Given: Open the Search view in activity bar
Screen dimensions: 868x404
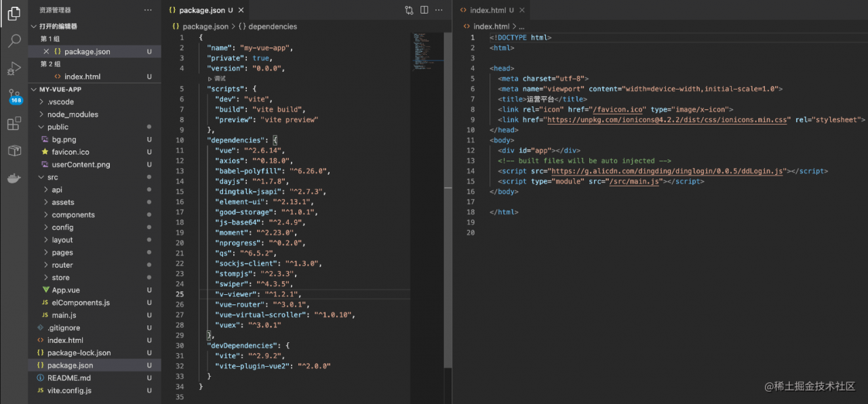Looking at the screenshot, I should pyautogui.click(x=14, y=41).
